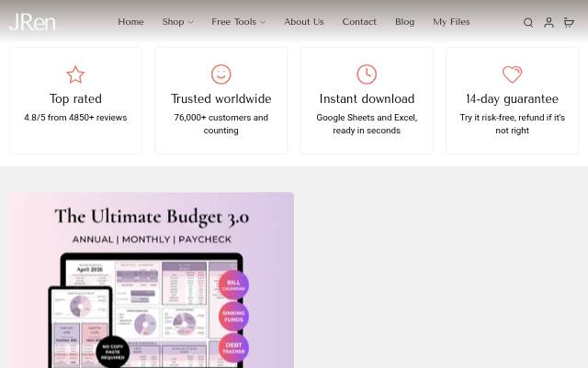Open My Files in navigation
This screenshot has height=368, width=588.
point(451,22)
